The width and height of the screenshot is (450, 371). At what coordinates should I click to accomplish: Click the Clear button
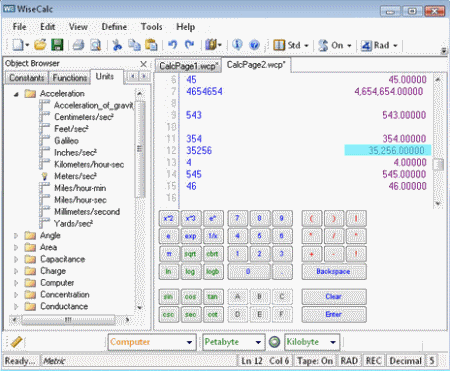pos(334,296)
